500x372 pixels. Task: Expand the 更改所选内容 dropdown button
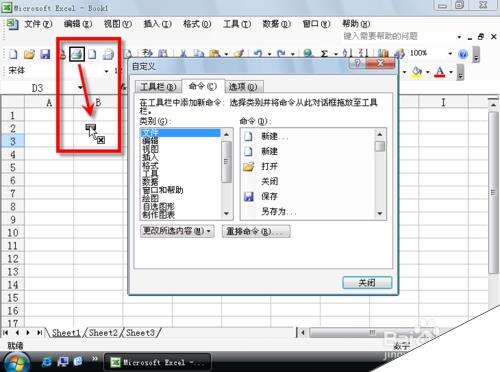click(177, 231)
